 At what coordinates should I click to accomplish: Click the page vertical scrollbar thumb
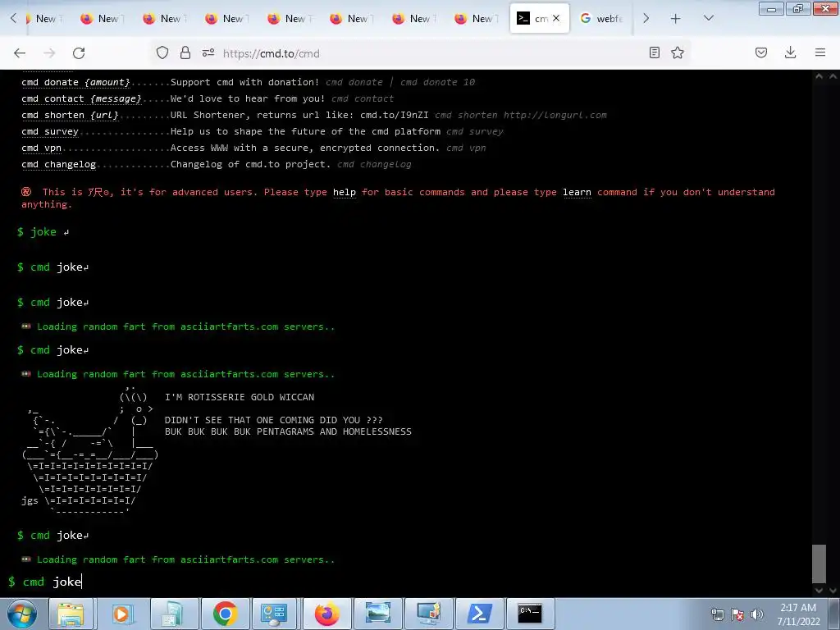click(x=819, y=564)
